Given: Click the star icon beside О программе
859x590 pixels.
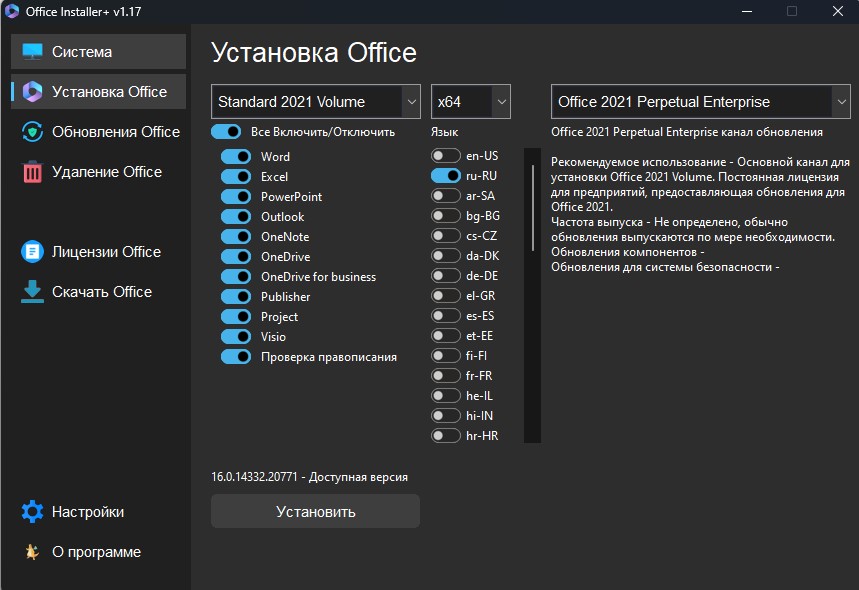Looking at the screenshot, I should click(32, 552).
